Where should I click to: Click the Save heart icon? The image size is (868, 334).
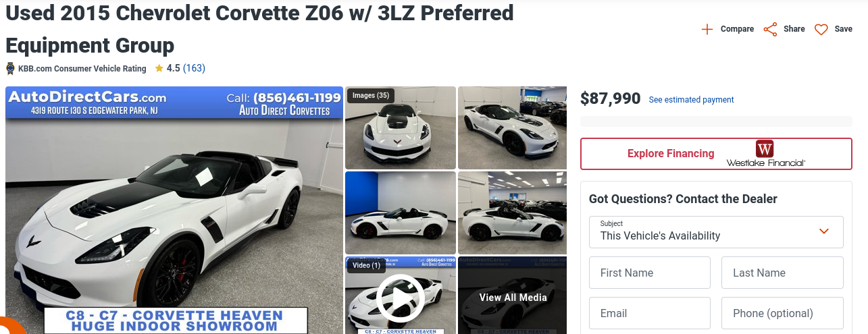pos(821,29)
